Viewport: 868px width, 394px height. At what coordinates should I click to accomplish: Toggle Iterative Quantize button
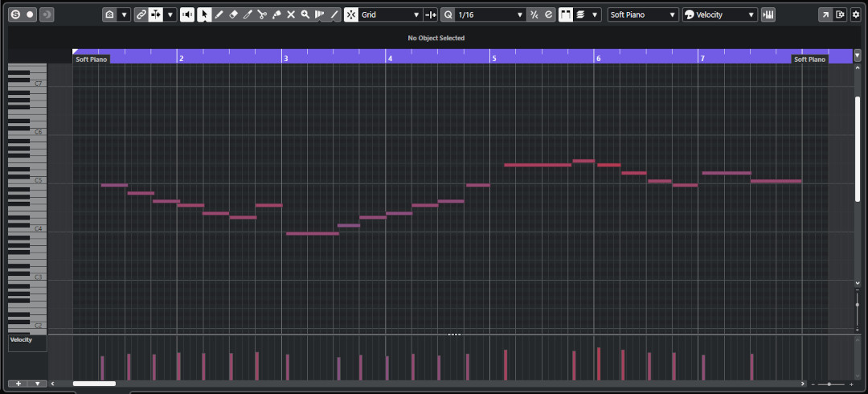(x=534, y=15)
